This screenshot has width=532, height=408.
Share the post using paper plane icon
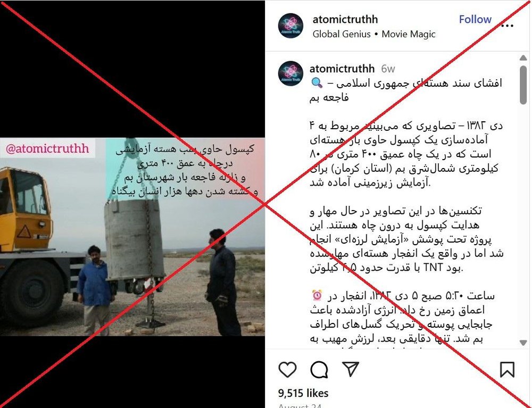pyautogui.click(x=351, y=369)
